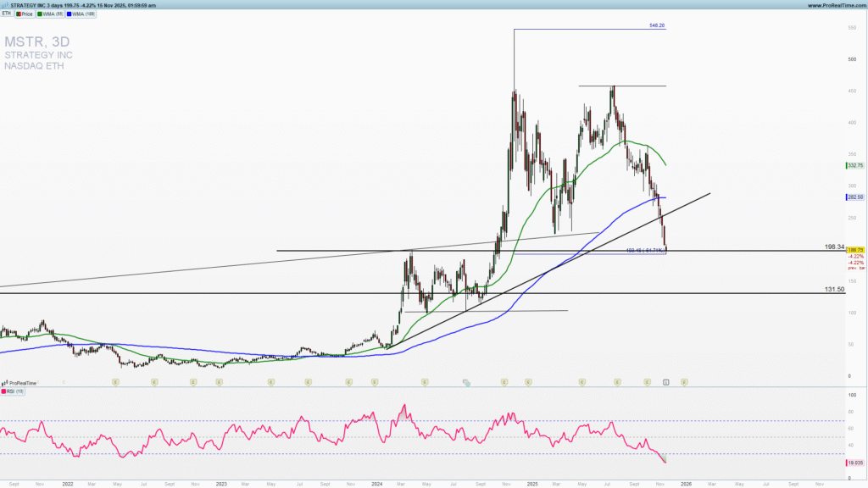Click the last earnings marker icon near 2026

click(x=684, y=383)
